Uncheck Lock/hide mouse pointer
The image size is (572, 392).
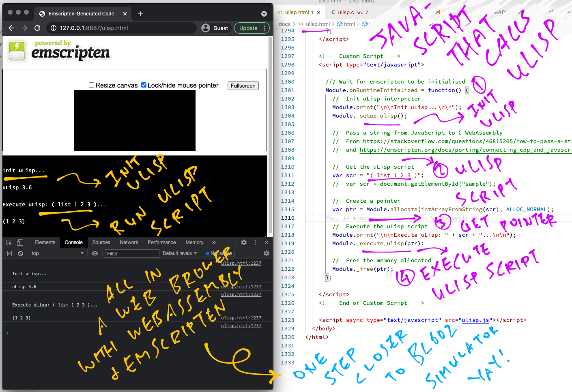coord(144,85)
